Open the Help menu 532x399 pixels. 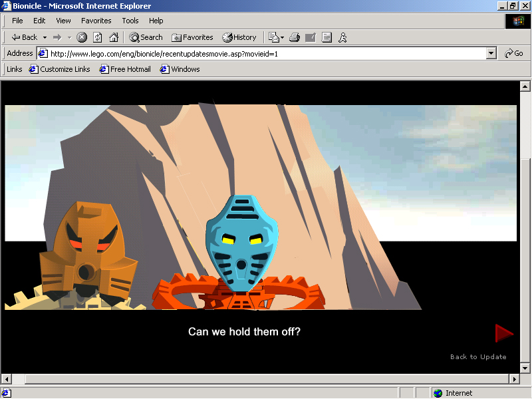[156, 21]
